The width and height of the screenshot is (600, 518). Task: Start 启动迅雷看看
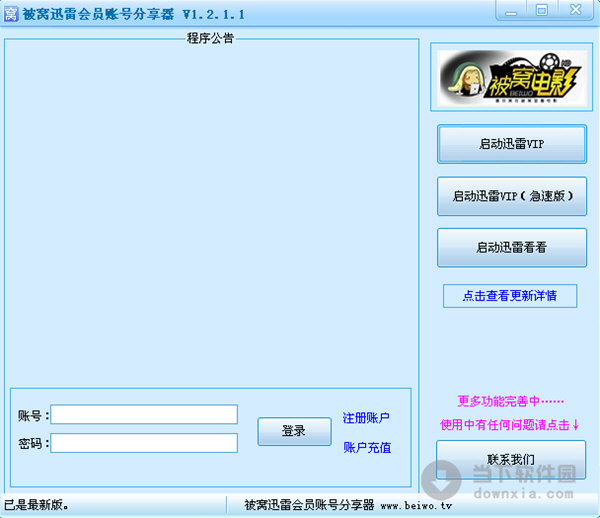point(512,247)
